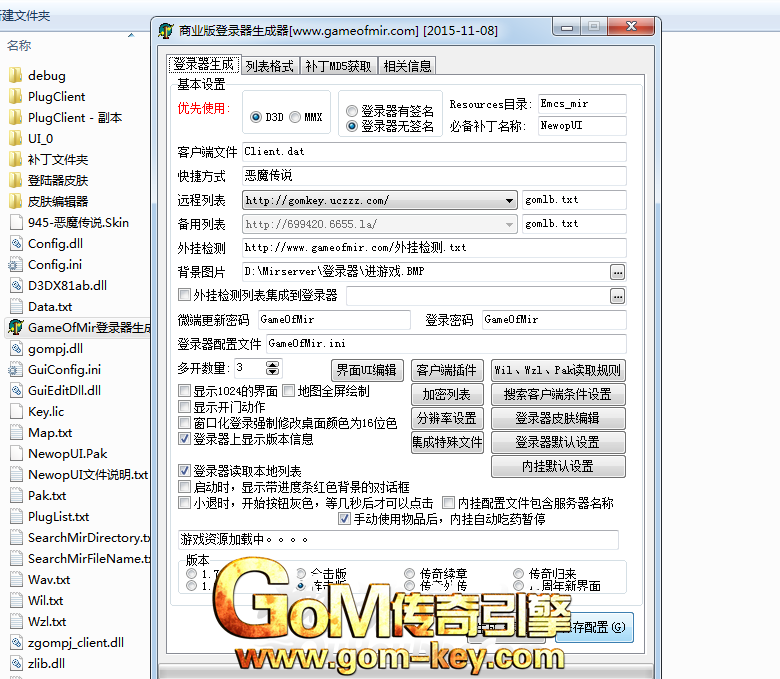Enable 外挂检测列表集成到登录器 checkbox
Viewport: 780px width, 679px height.
click(x=184, y=294)
